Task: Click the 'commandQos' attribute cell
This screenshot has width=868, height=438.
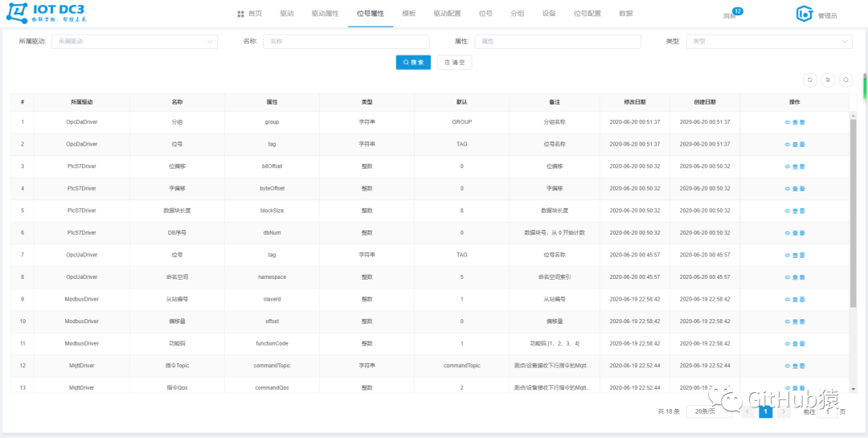Action: [x=272, y=387]
